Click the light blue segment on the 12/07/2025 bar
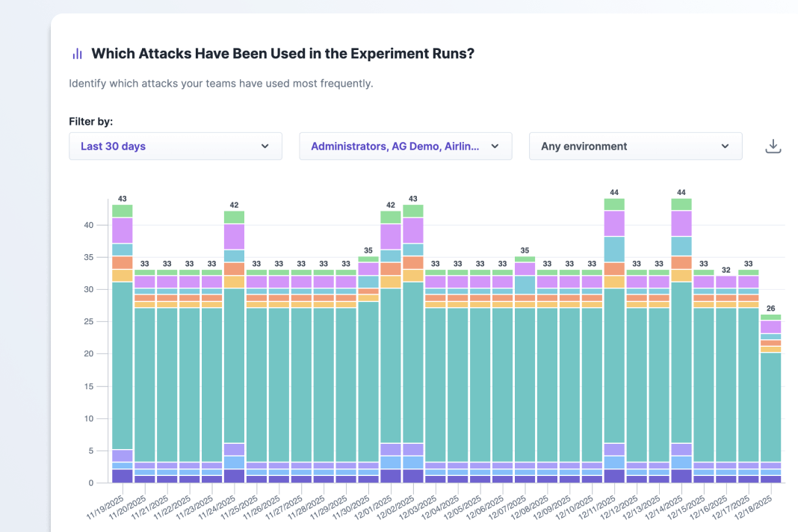The image size is (798, 532). point(525,285)
